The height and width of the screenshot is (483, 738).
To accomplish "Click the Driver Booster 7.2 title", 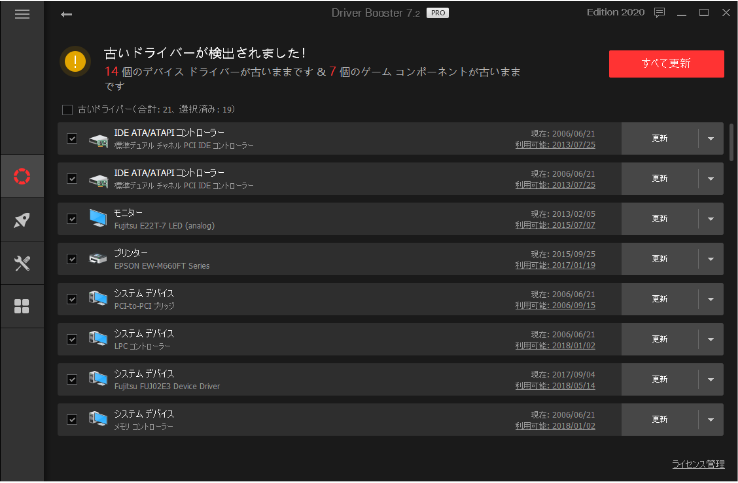I will (x=375, y=13).
